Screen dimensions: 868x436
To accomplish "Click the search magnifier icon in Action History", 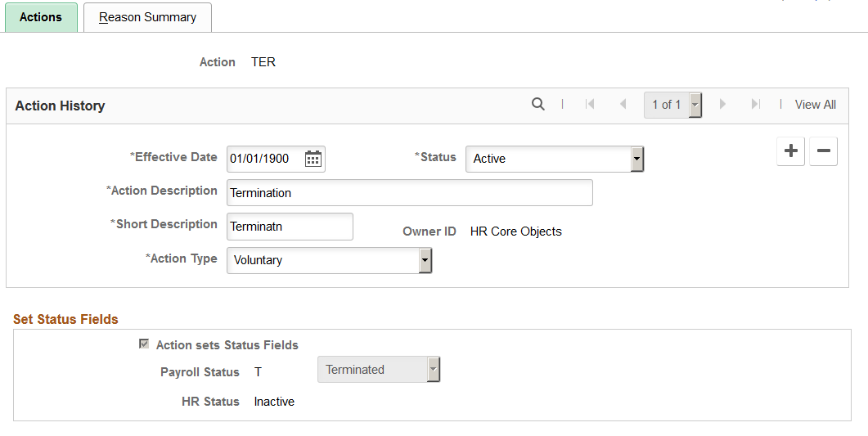I will pos(537,104).
